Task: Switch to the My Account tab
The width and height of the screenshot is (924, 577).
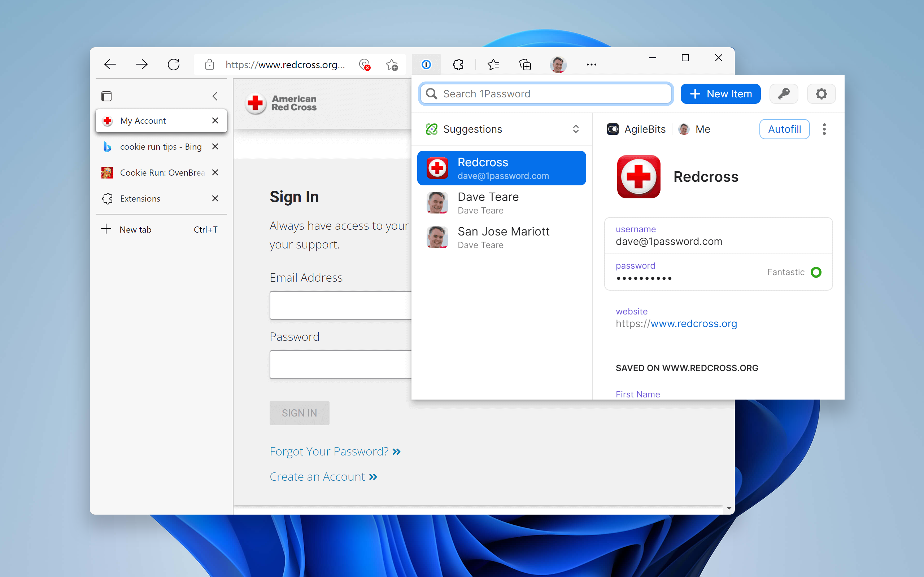Action: tap(143, 120)
